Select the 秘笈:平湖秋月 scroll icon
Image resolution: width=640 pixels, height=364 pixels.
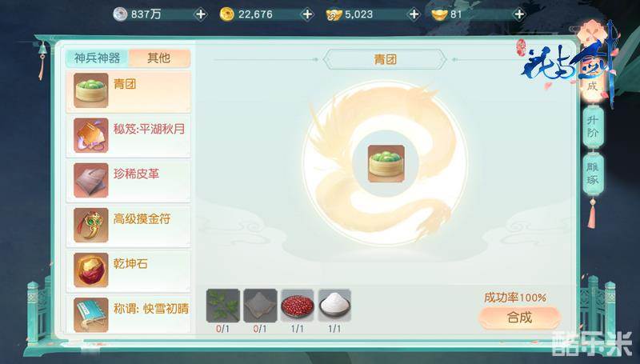pos(91,135)
